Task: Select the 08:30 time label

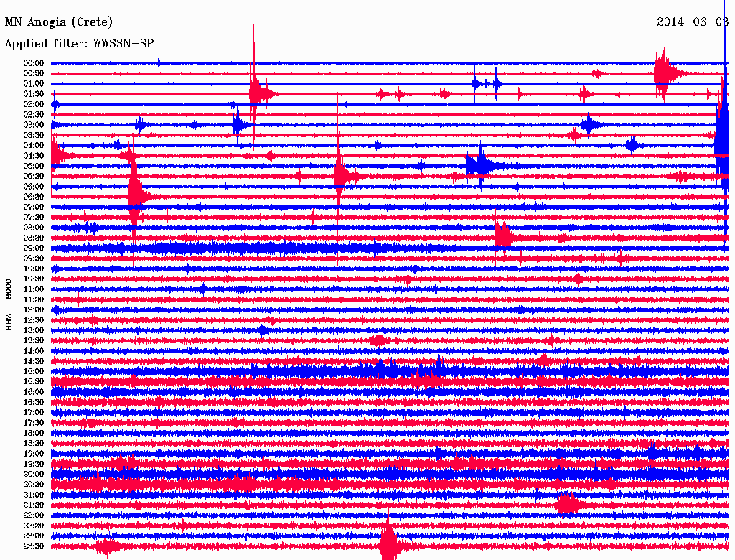Action: (x=34, y=238)
